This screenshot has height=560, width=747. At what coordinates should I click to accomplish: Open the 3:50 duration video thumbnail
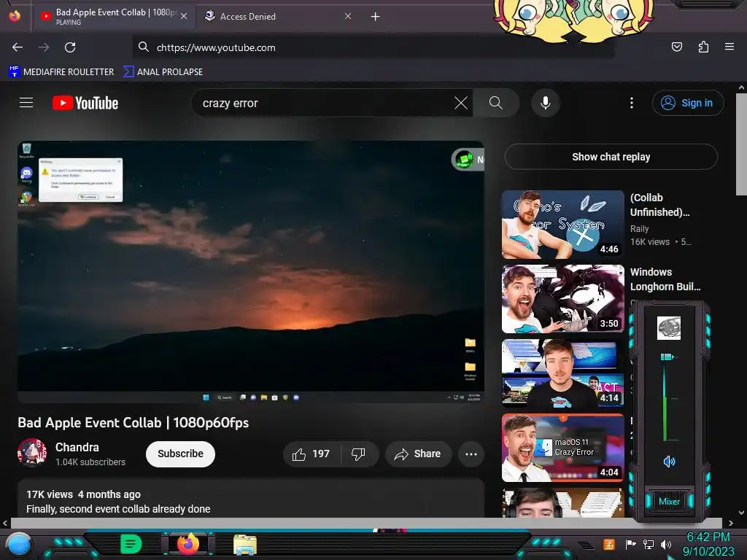pos(562,298)
